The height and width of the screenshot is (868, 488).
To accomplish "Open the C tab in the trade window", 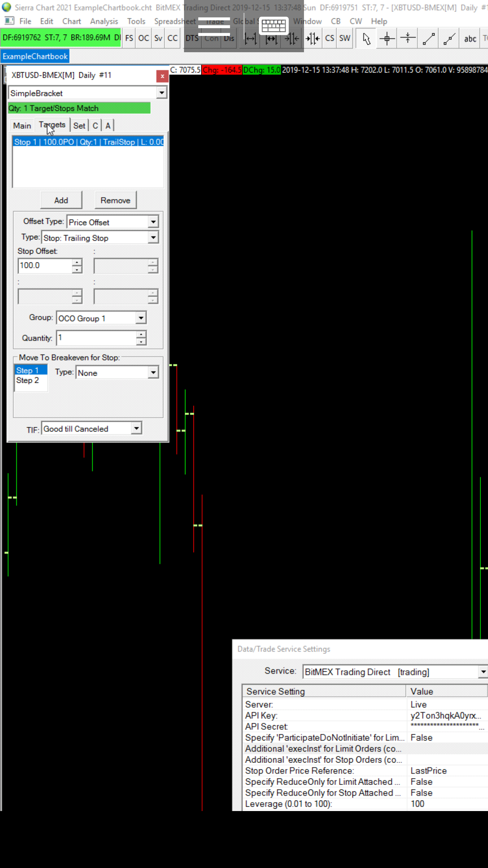I will tap(95, 126).
